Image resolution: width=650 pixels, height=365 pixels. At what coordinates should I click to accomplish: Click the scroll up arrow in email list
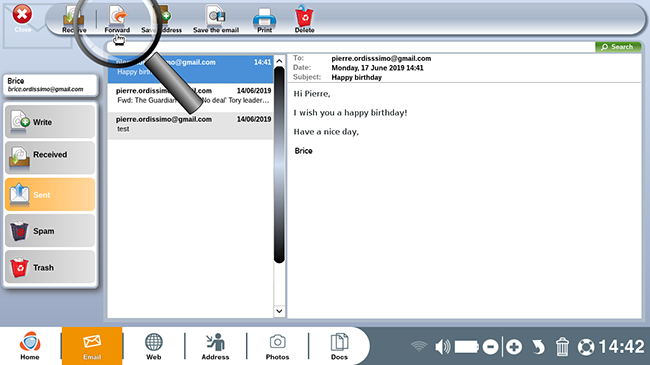pyautogui.click(x=279, y=61)
